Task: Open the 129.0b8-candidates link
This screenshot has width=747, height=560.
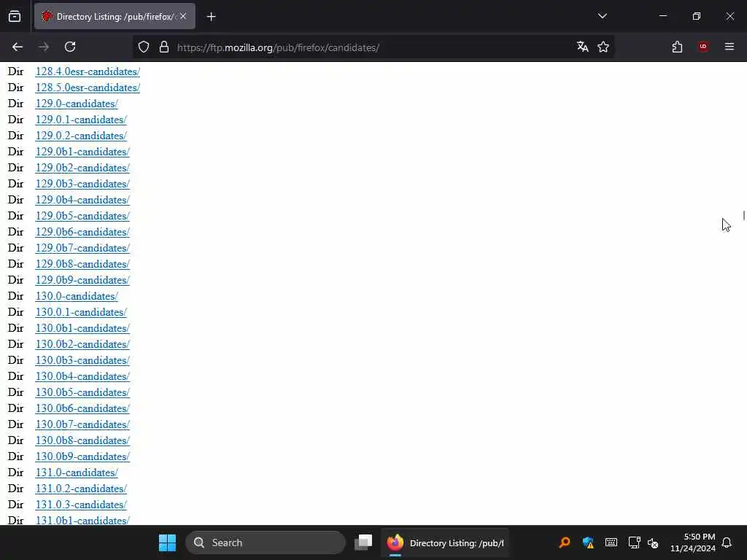Action: 82,264
